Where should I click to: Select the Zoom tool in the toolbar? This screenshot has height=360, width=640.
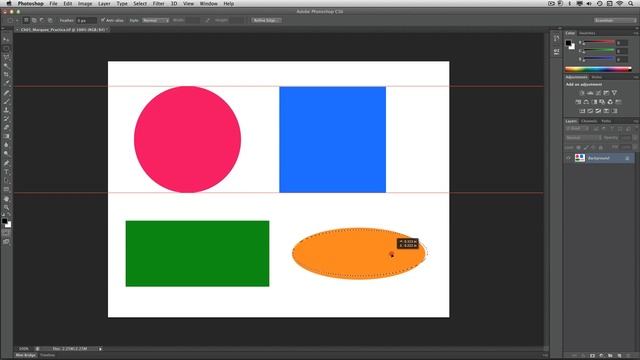(x=6, y=207)
